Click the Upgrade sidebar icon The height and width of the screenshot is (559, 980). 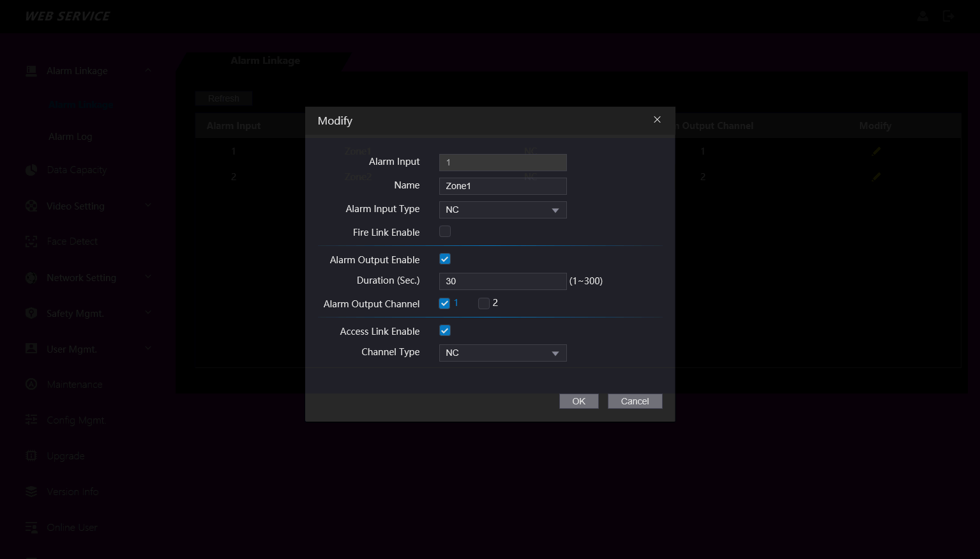(31, 456)
